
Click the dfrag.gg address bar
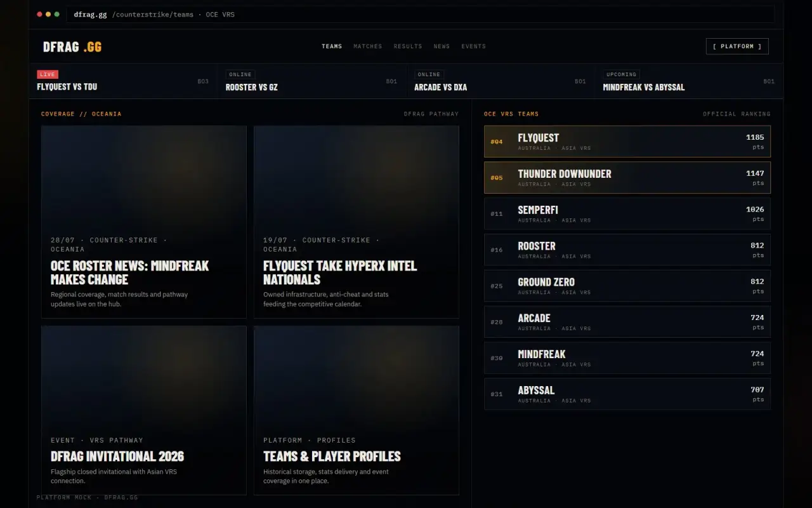[420, 14]
